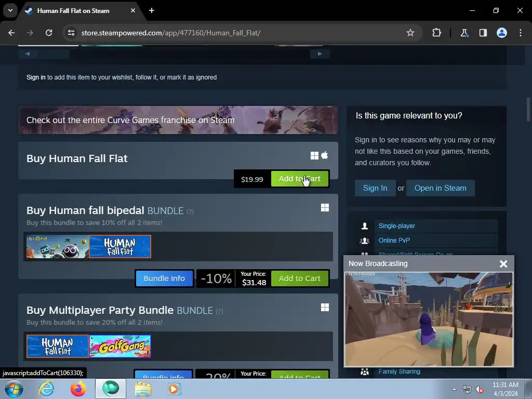
Task: Click the page vertical scrollbar thumb
Action: point(528,109)
